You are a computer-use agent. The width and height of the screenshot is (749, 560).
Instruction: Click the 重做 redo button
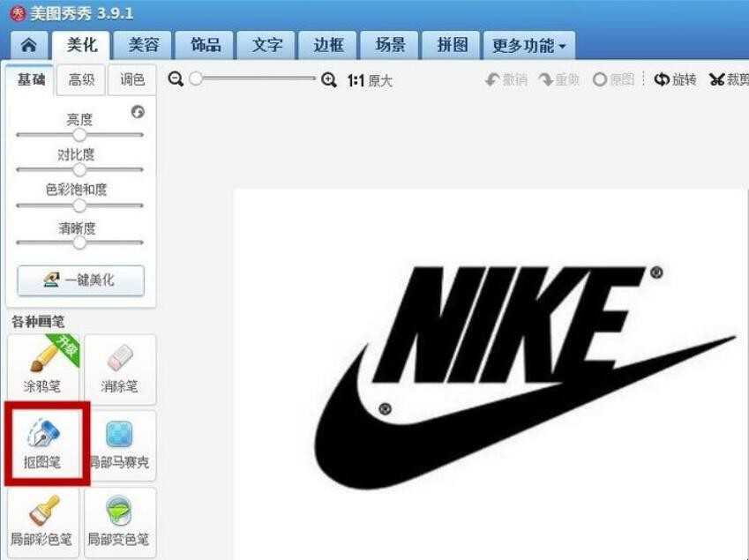point(559,79)
